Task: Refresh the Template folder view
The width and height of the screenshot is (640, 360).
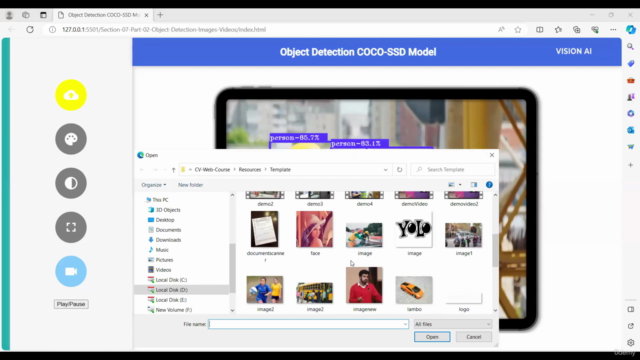Action: [x=400, y=169]
